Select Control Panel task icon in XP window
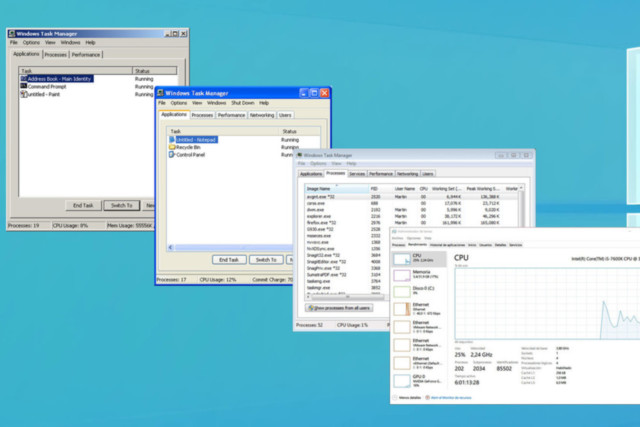The height and width of the screenshot is (427, 640). 172,154
